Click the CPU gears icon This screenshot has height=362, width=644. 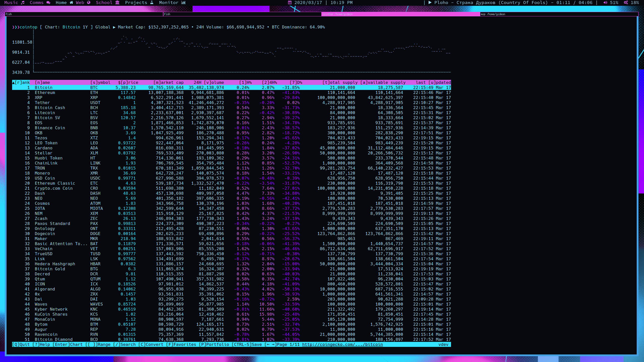point(626,3)
